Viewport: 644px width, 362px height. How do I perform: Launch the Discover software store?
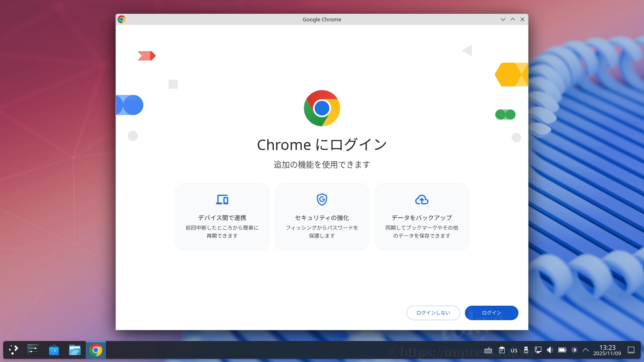click(54, 350)
